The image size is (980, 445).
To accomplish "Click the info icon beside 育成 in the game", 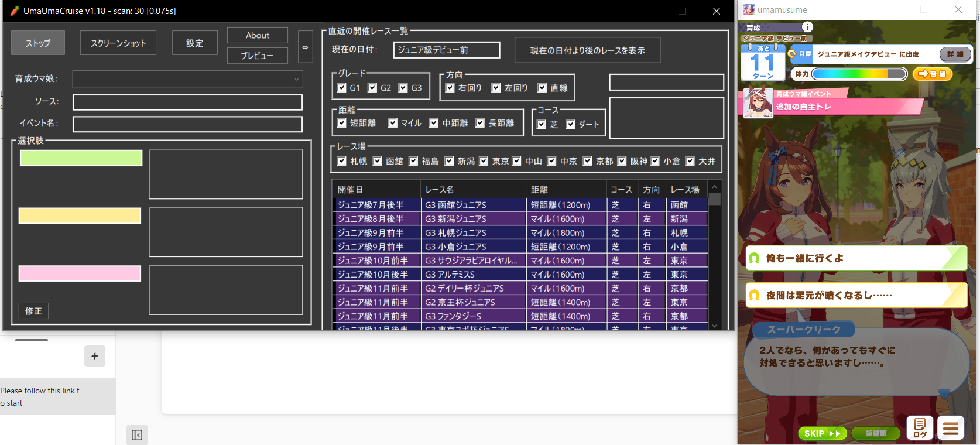I will [807, 27].
